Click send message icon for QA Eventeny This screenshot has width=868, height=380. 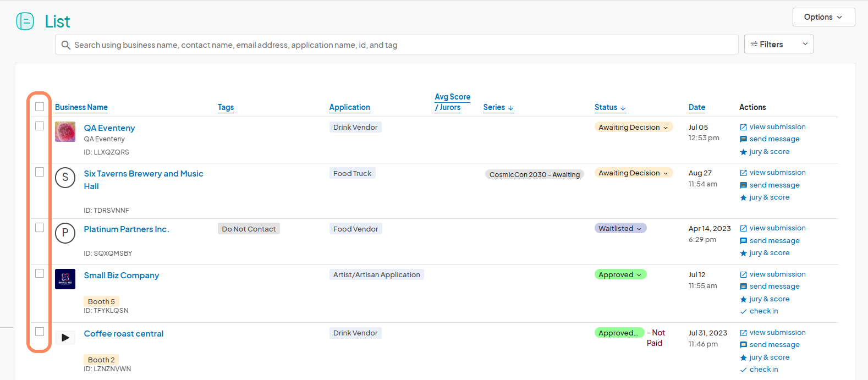tap(744, 140)
